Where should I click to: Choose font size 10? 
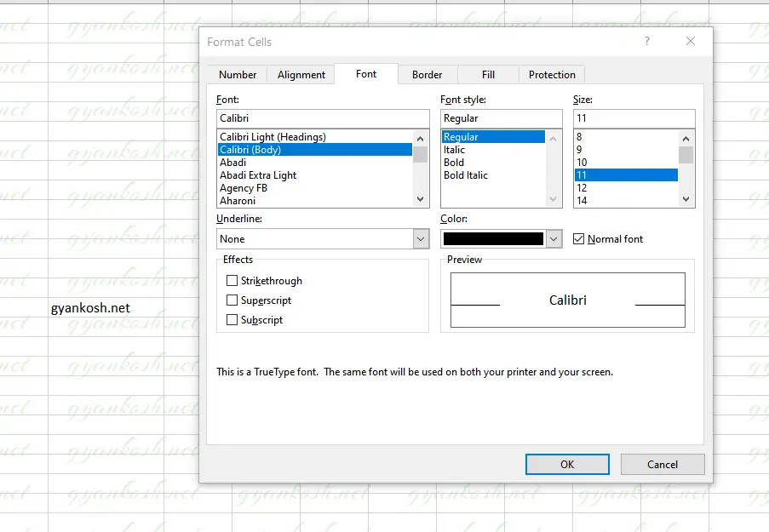pos(626,163)
